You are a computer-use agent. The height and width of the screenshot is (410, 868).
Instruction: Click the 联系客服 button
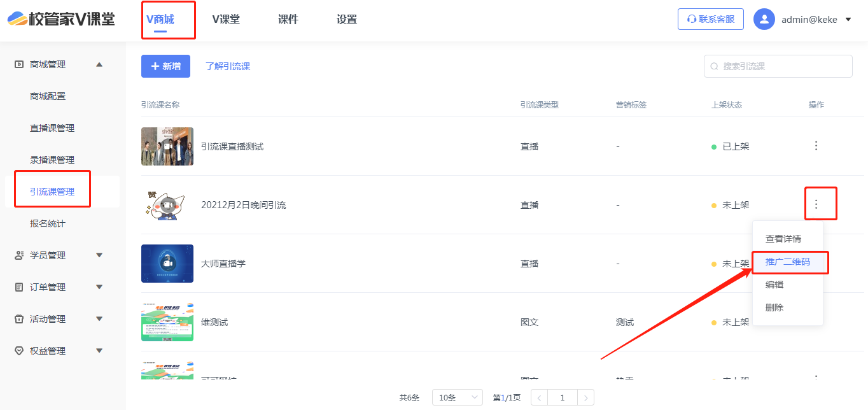[x=711, y=19]
